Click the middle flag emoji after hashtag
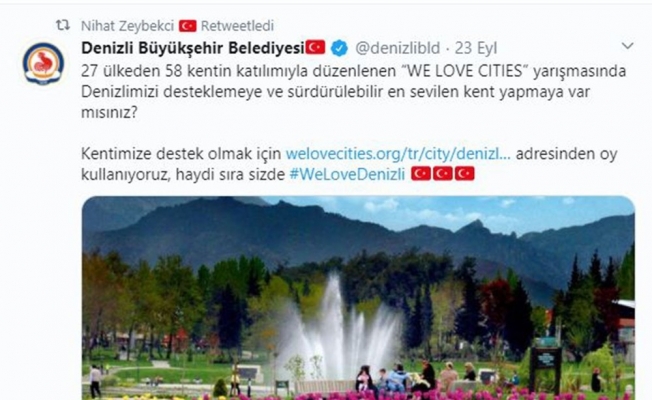Image resolution: width=652 pixels, height=400 pixels. 443,173
